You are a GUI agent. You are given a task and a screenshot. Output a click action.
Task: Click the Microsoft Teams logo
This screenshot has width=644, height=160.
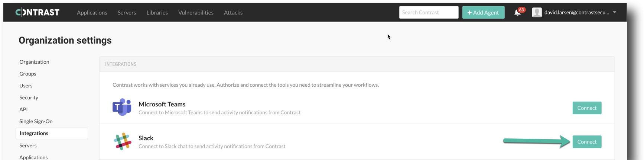(122, 108)
